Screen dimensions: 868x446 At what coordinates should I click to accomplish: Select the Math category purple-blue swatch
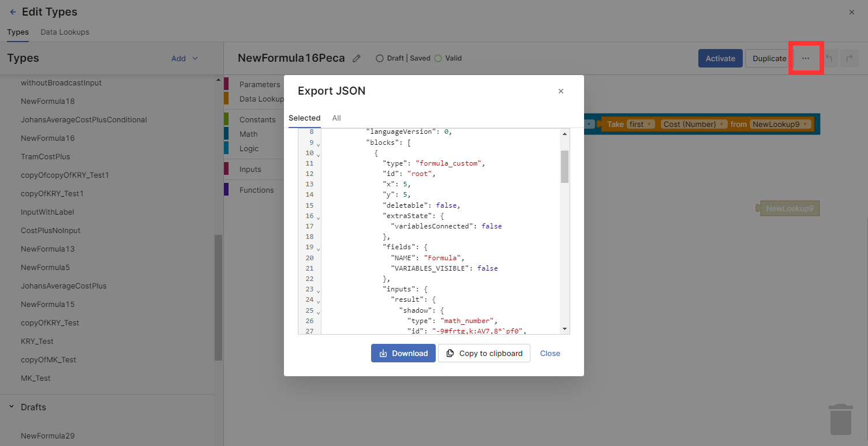tap(226, 134)
